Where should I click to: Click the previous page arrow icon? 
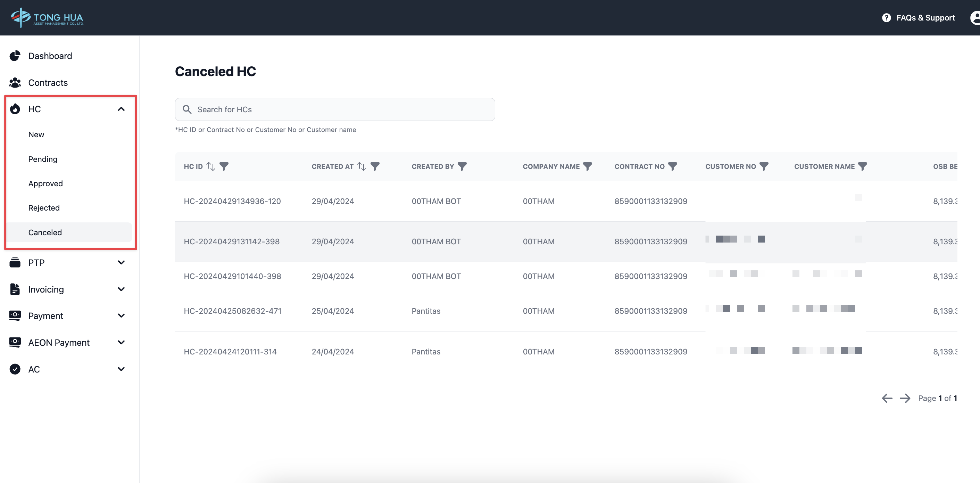[887, 398]
